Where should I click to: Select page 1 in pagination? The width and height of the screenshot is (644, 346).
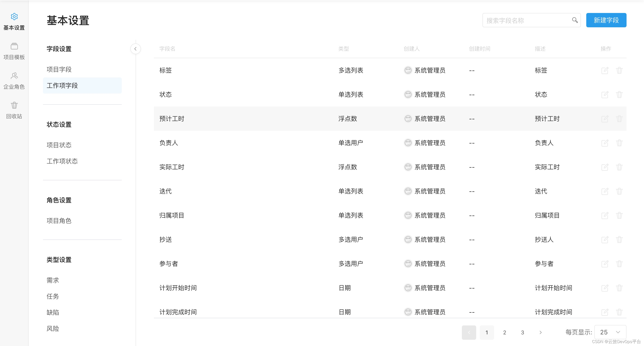pos(487,333)
